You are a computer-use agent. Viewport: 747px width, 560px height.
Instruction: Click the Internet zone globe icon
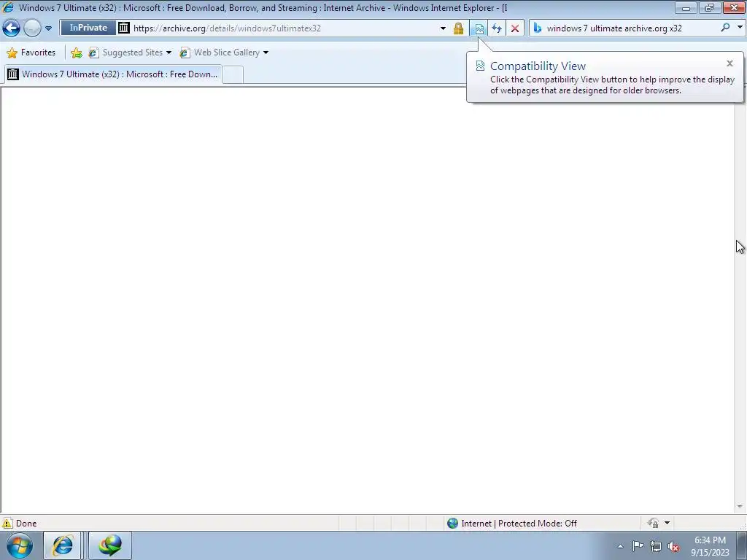(x=452, y=524)
